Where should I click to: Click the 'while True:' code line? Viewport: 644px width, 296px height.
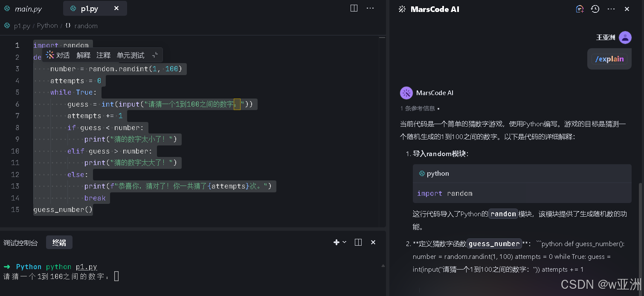point(74,93)
